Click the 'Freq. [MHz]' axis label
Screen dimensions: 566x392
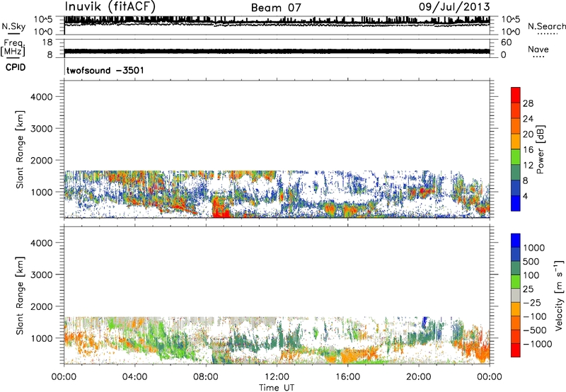13,47
